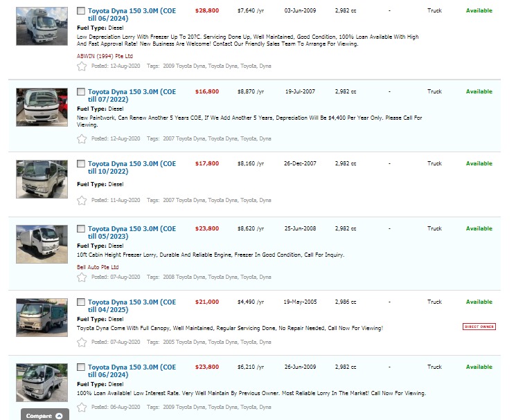The image size is (516, 420).
Task: View the photo of the $21,000 canopy truck
Action: 42,318
